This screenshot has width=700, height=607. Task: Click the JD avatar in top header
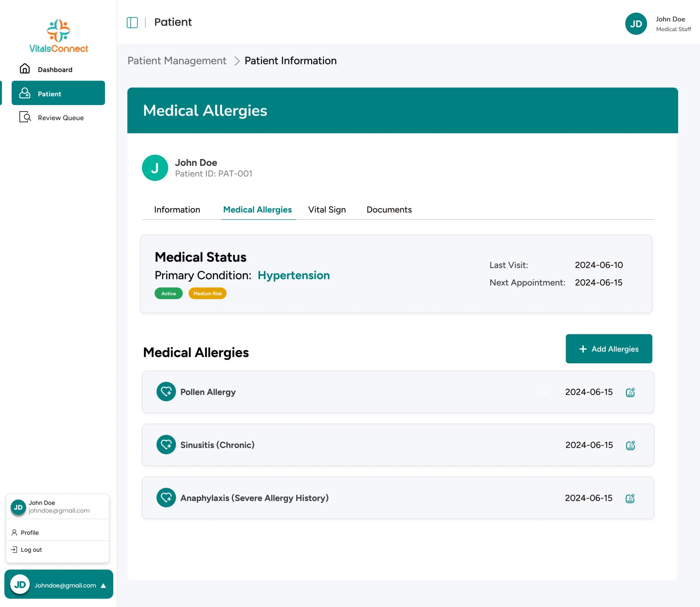(x=636, y=24)
